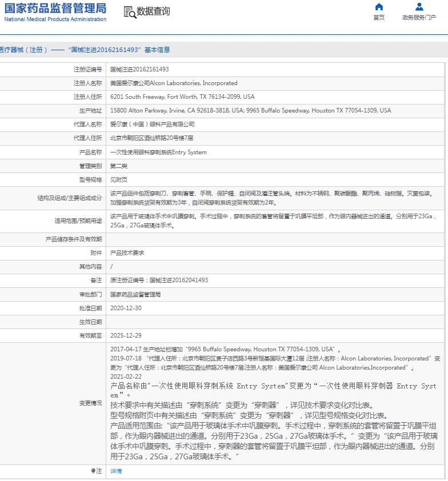Click the 注册人名称 row label
Screen dimensions: 448x481
[x=87, y=83]
